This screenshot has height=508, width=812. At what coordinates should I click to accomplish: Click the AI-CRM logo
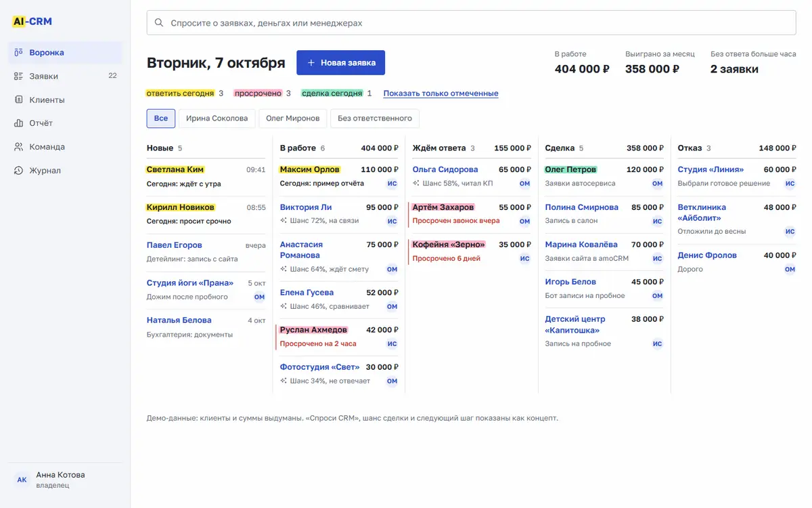[32, 22]
